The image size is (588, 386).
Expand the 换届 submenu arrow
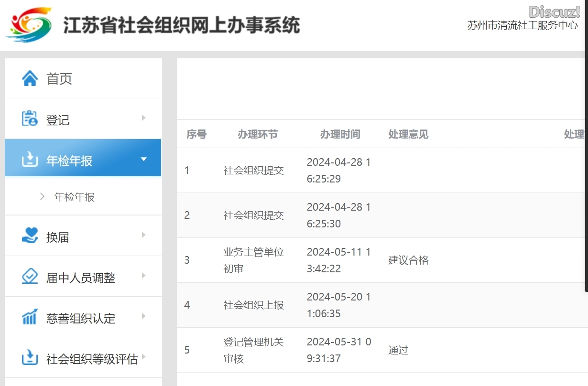click(143, 235)
